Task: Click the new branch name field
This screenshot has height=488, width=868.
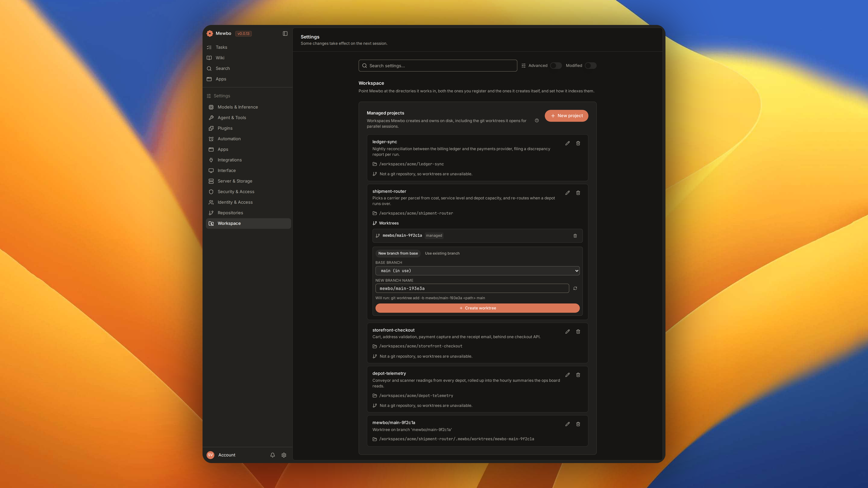Action: tap(472, 288)
